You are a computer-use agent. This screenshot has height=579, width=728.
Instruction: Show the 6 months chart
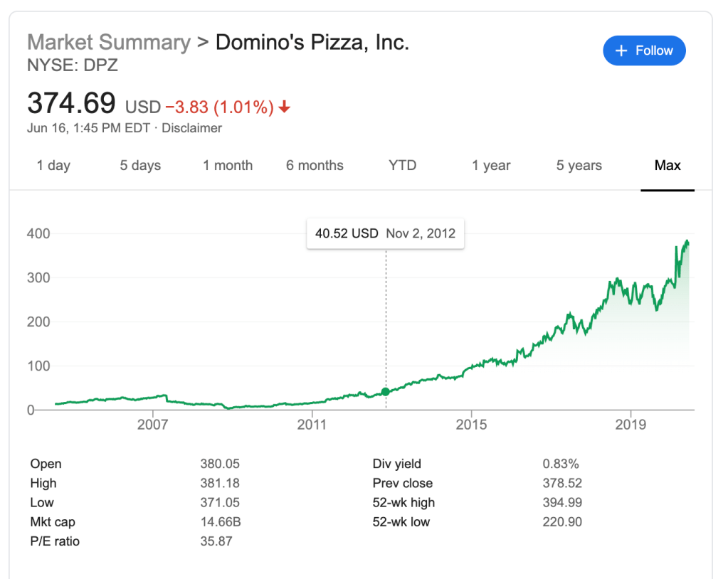tap(315, 166)
